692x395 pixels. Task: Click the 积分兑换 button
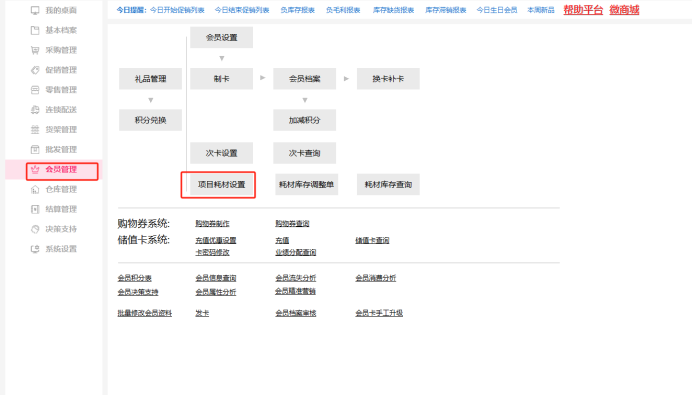[150, 120]
